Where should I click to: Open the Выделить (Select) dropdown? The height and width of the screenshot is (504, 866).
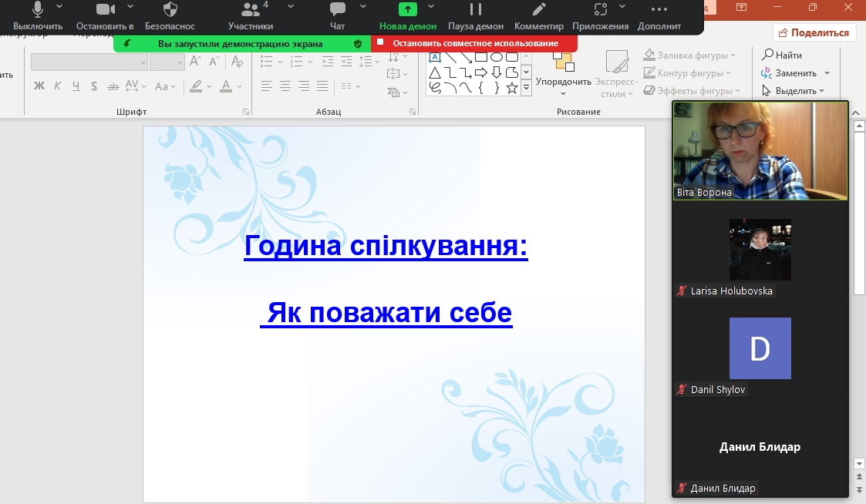(x=793, y=90)
